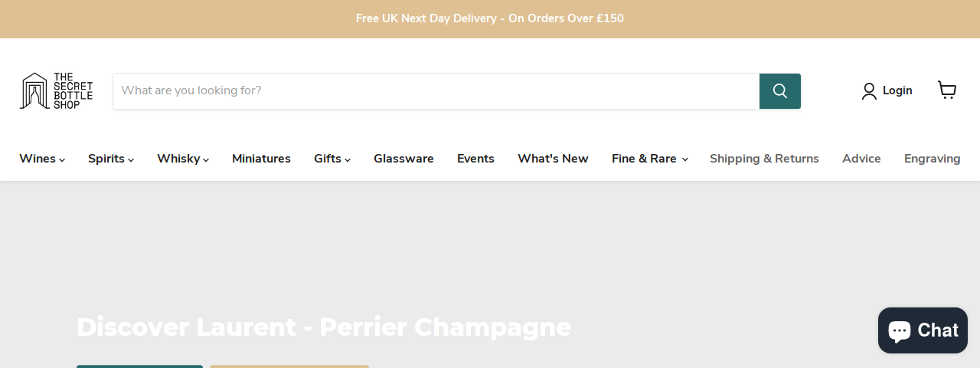The width and height of the screenshot is (980, 368).
Task: Visit the Shipping & Returns link
Action: [x=764, y=159]
